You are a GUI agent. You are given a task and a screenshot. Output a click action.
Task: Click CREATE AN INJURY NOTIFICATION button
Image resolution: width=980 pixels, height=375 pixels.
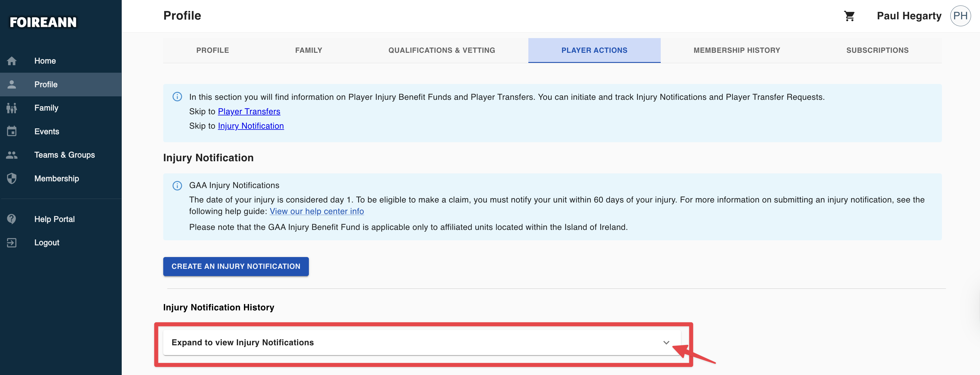[236, 267]
